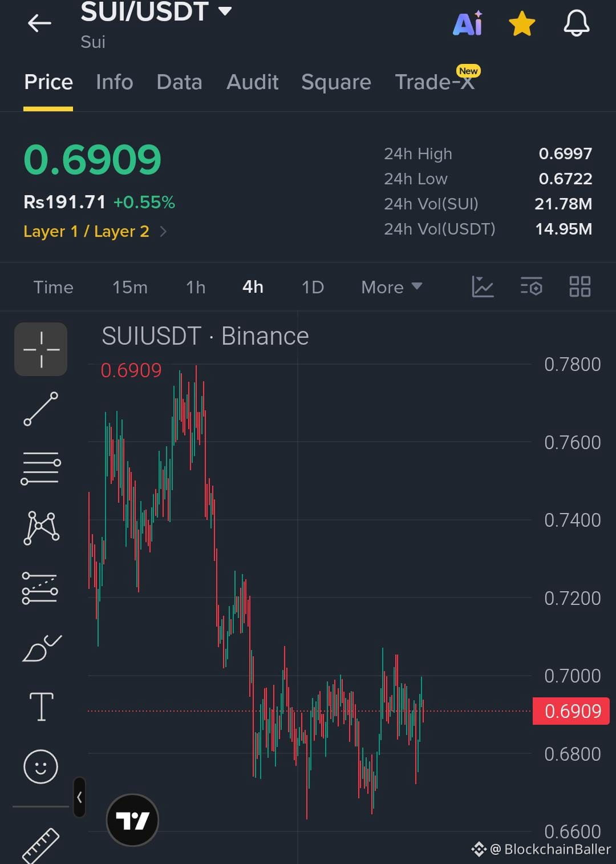Click the 0.7800 price axis label

572,364
